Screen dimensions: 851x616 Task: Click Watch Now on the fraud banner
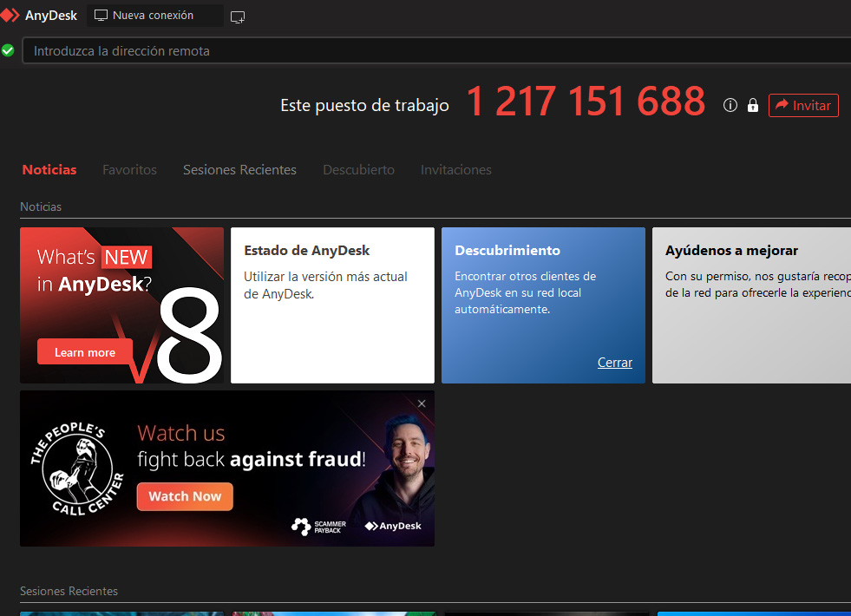tap(184, 496)
